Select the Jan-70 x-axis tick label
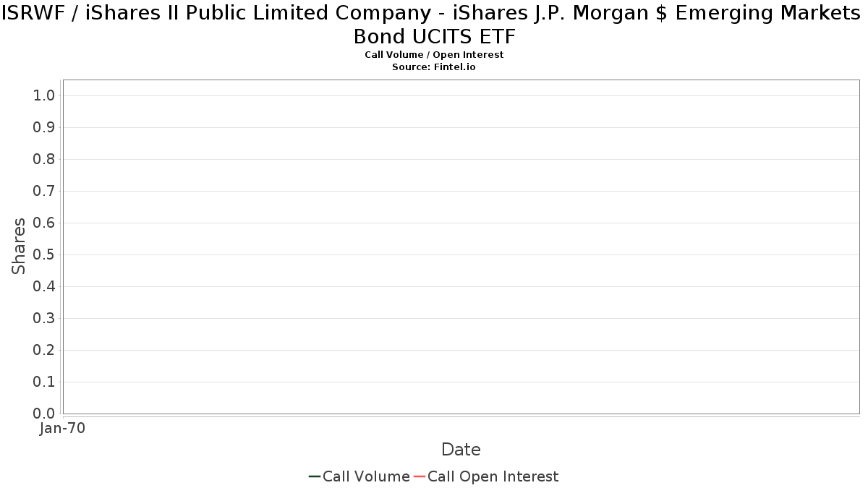 click(62, 429)
